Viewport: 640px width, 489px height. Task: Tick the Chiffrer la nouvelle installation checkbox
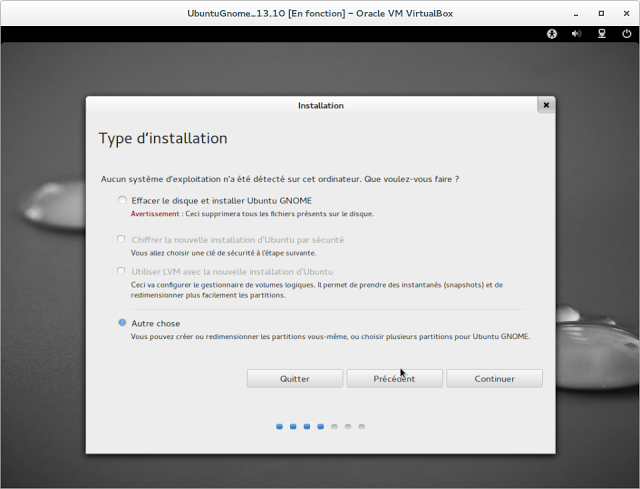click(121, 239)
